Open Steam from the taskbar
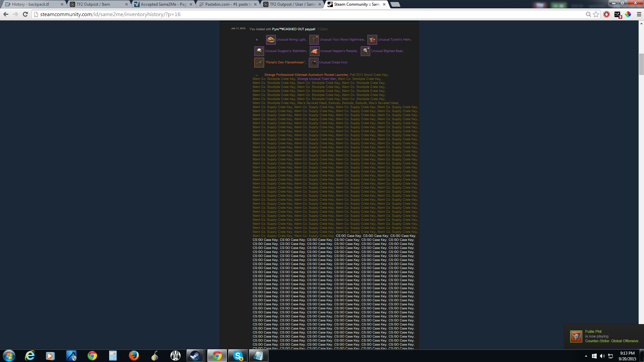This screenshot has height=362, width=644. tap(195, 356)
